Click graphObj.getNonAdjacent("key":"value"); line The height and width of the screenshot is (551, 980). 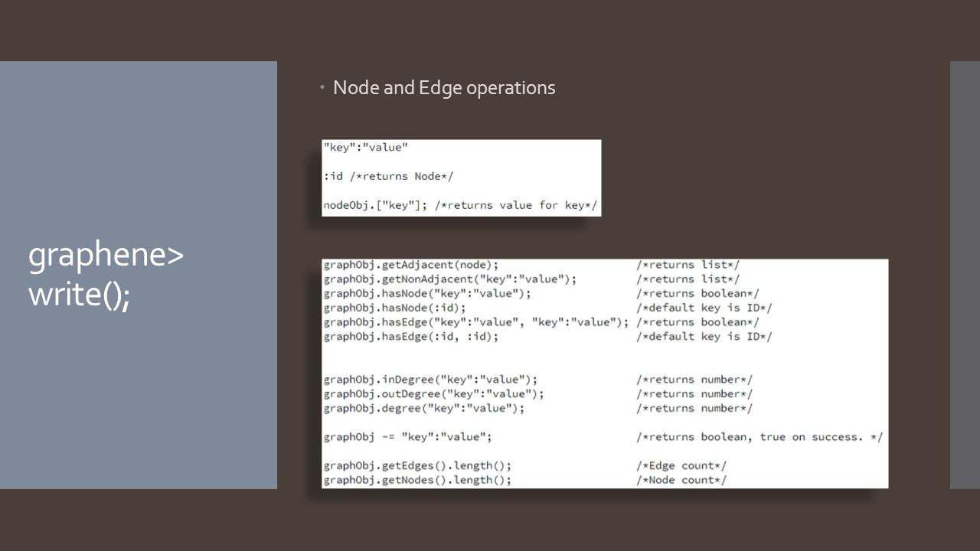pos(450,279)
